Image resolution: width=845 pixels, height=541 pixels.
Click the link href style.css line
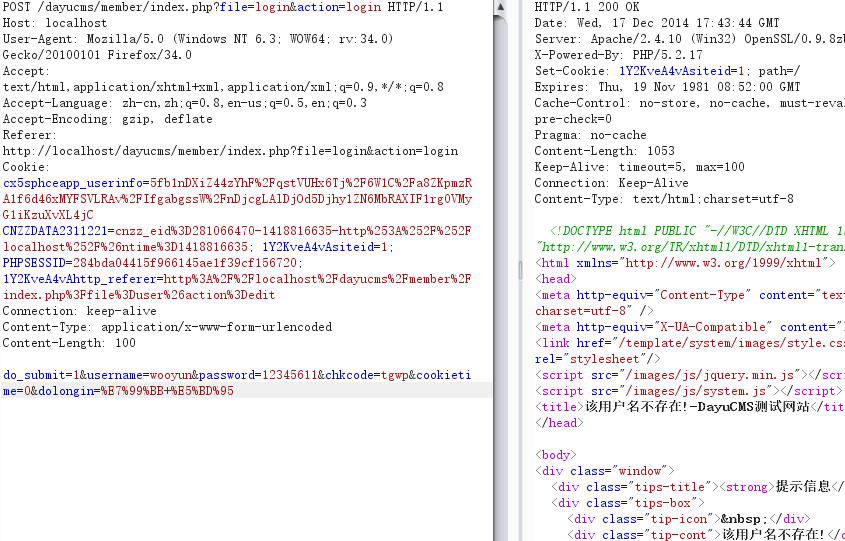pyautogui.click(x=690, y=343)
